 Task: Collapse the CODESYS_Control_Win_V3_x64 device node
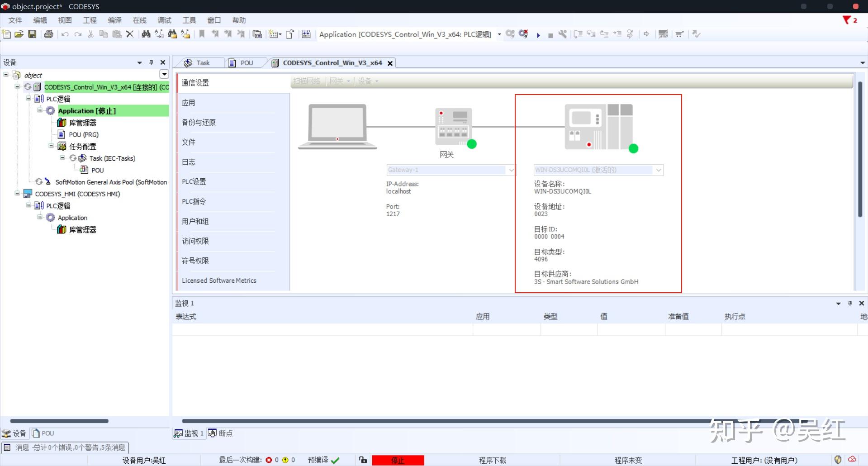click(17, 86)
